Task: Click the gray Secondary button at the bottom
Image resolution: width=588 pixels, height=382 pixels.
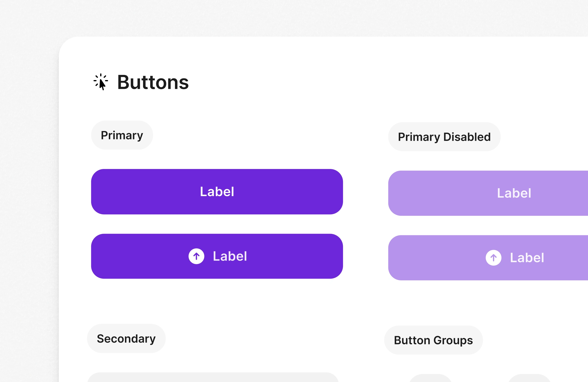Action: tap(213, 378)
